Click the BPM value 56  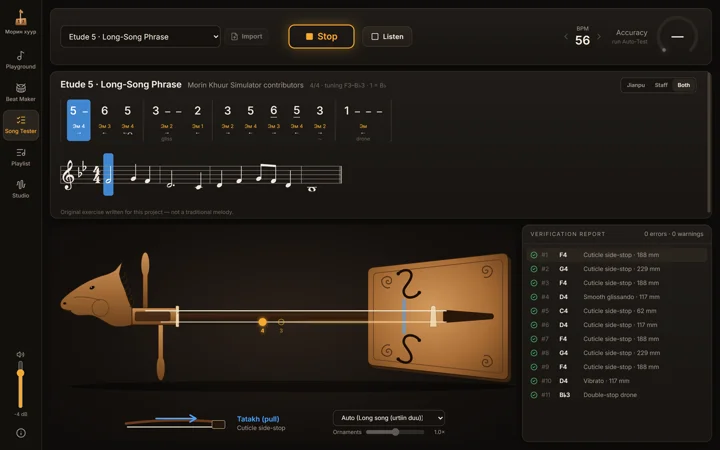pos(582,40)
